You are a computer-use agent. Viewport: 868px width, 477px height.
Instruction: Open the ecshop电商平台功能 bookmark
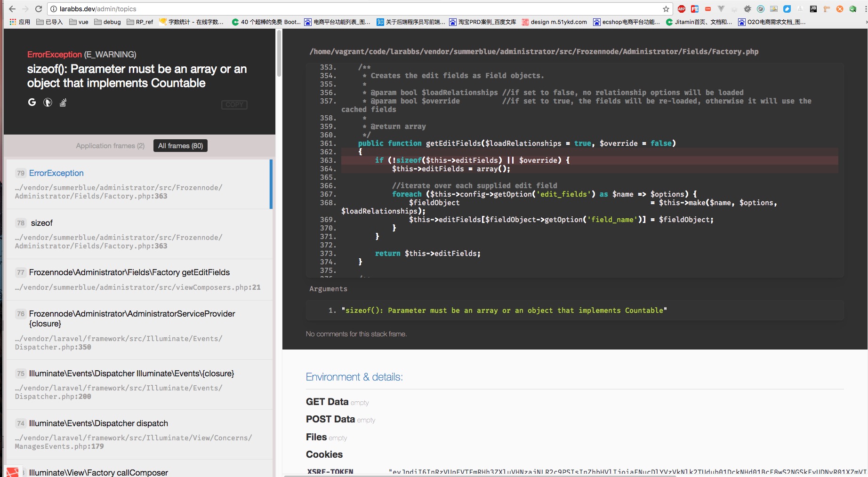coord(627,22)
